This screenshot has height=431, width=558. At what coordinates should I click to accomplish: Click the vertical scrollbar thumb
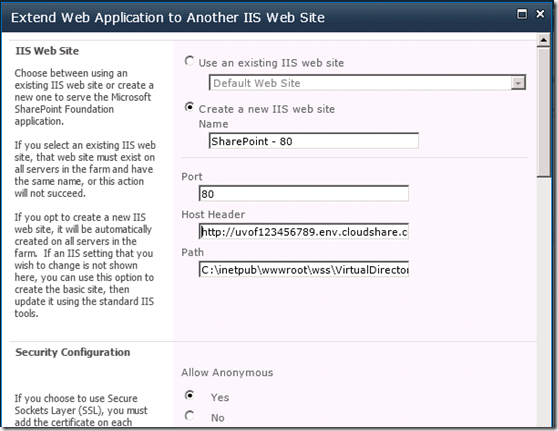click(543, 112)
